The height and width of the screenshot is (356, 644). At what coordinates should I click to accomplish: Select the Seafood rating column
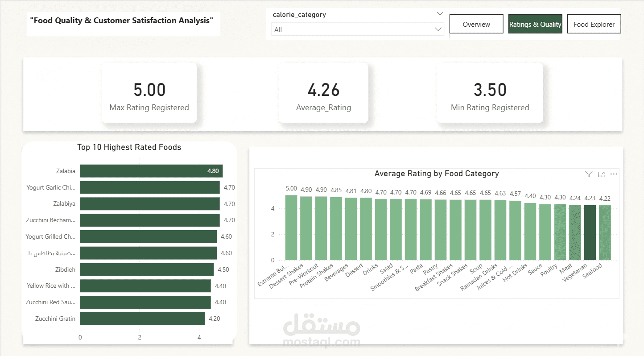coord(605,232)
